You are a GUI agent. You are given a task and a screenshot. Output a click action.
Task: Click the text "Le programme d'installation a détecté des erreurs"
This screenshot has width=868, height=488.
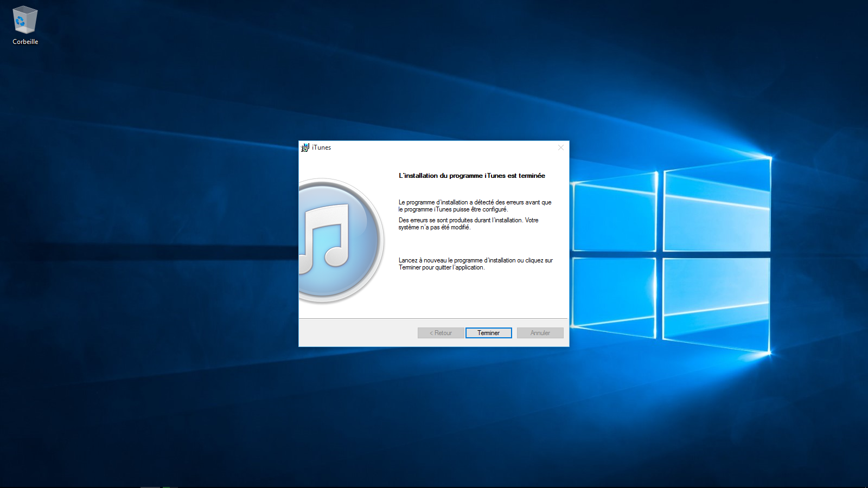(461, 202)
